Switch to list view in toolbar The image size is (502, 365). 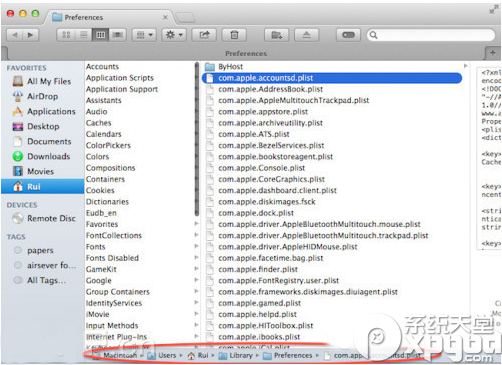83,35
